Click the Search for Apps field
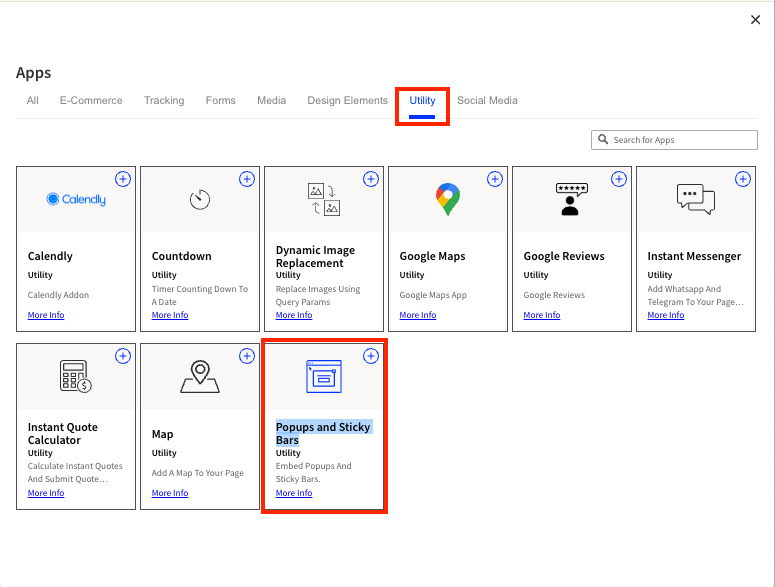 point(682,140)
